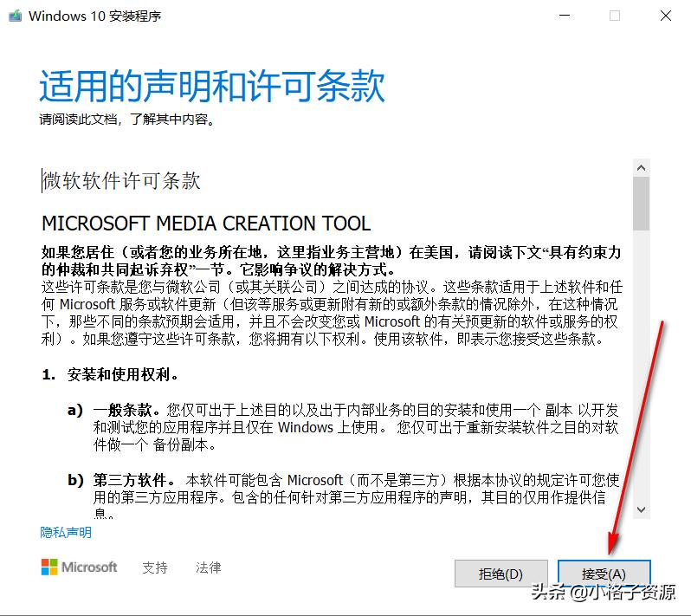Click the 安装和使用权利 section heading
Image resolution: width=691 pixels, height=616 pixels.
coord(122,374)
